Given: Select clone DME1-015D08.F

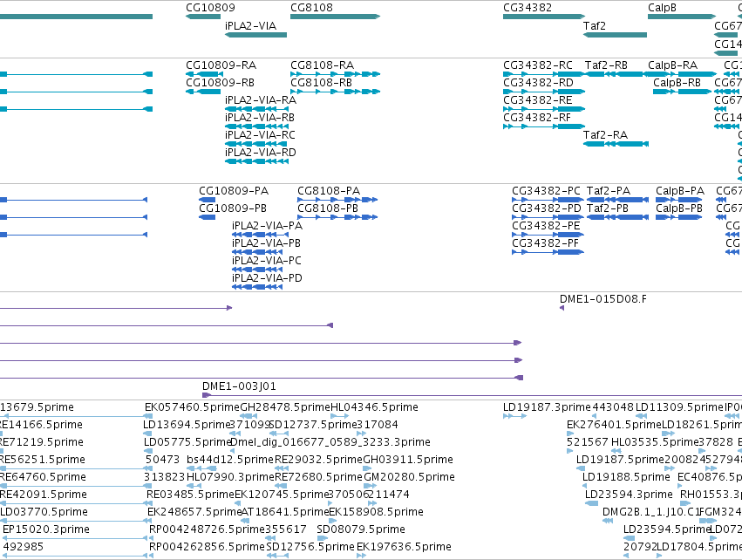Looking at the screenshot, I should pos(602,299).
